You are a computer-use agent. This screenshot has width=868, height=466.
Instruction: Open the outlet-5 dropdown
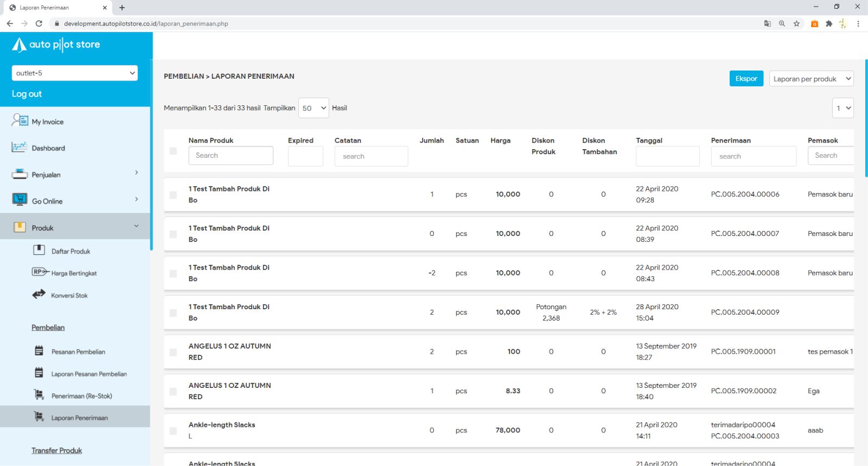[75, 73]
